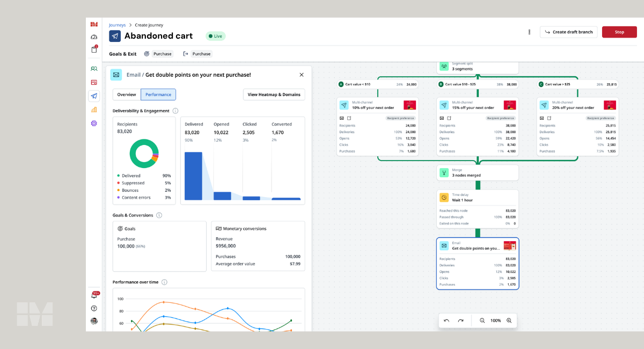Click View Heatmap & Domains button
Viewport: 644px width, 349px height.
click(x=274, y=94)
